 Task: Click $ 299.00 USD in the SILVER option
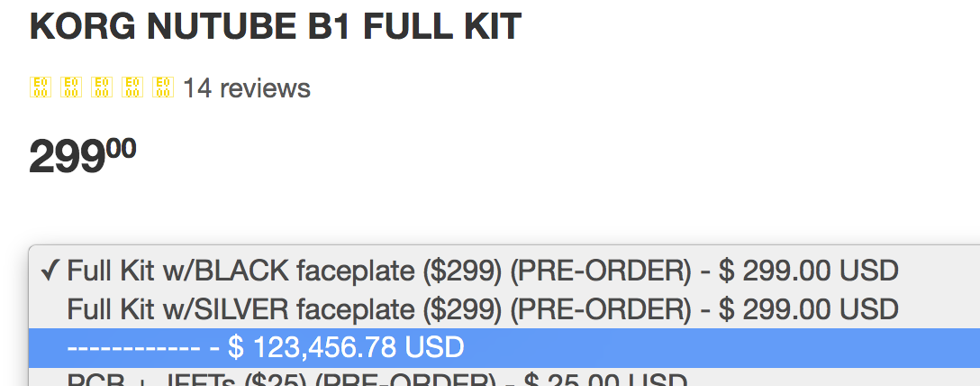point(808,309)
